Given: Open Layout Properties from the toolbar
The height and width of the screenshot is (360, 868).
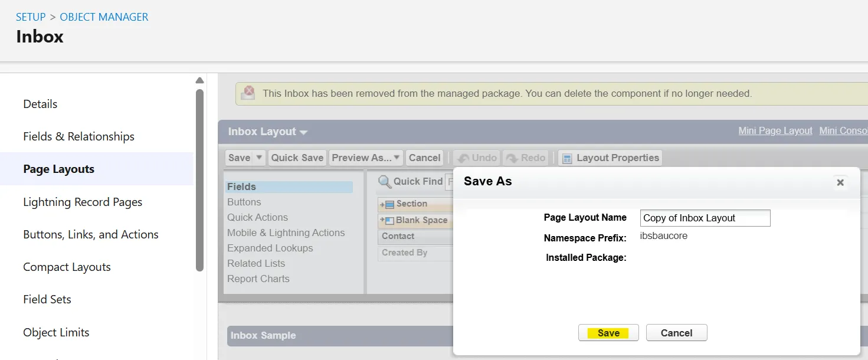Looking at the screenshot, I should pyautogui.click(x=611, y=158).
